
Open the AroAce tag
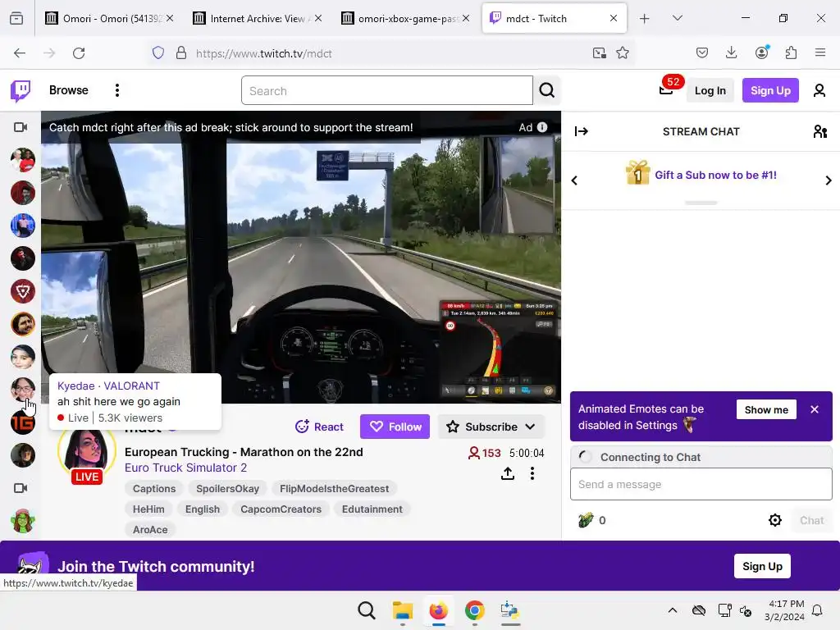tap(150, 530)
